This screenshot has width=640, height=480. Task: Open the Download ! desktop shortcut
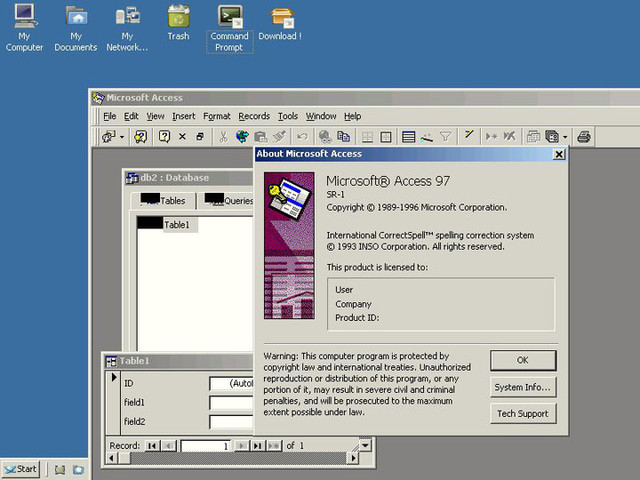click(280, 24)
